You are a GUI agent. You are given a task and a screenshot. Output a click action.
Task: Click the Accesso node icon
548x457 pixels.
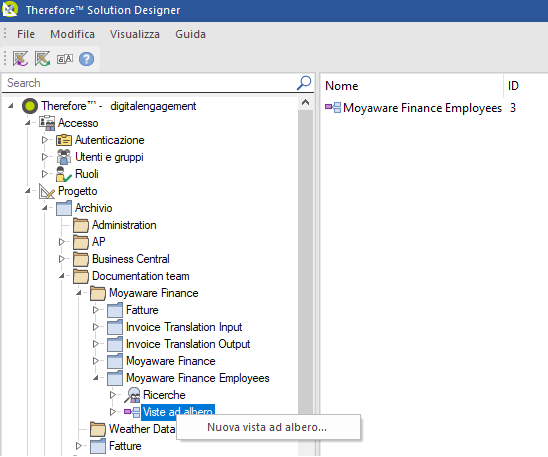pyautogui.click(x=47, y=123)
